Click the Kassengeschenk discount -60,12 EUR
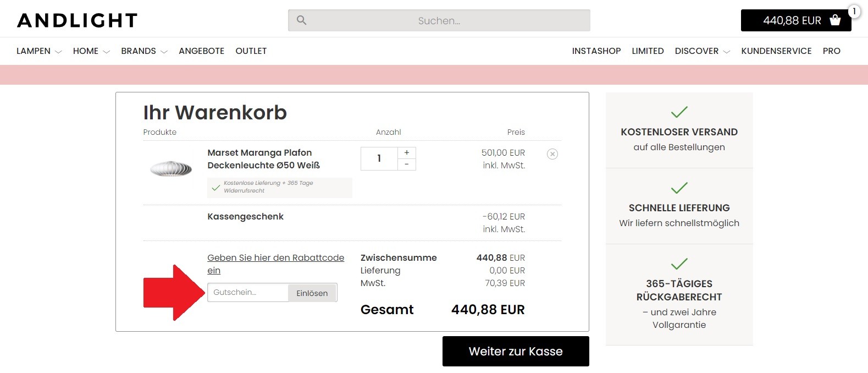 click(504, 217)
